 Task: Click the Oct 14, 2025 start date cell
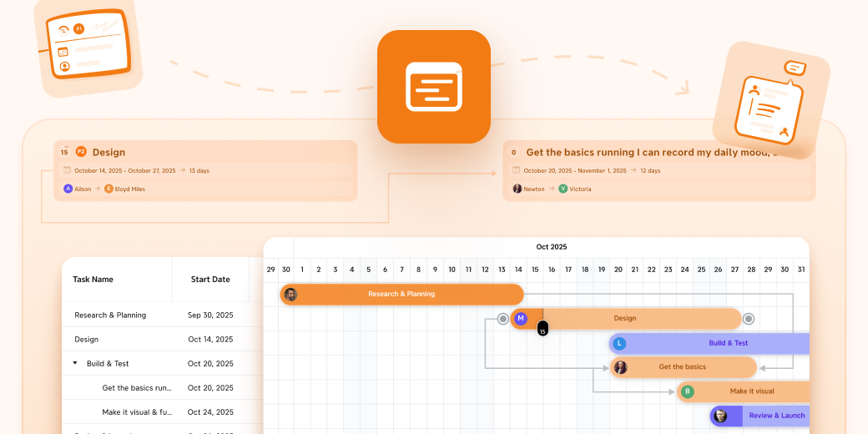210,340
